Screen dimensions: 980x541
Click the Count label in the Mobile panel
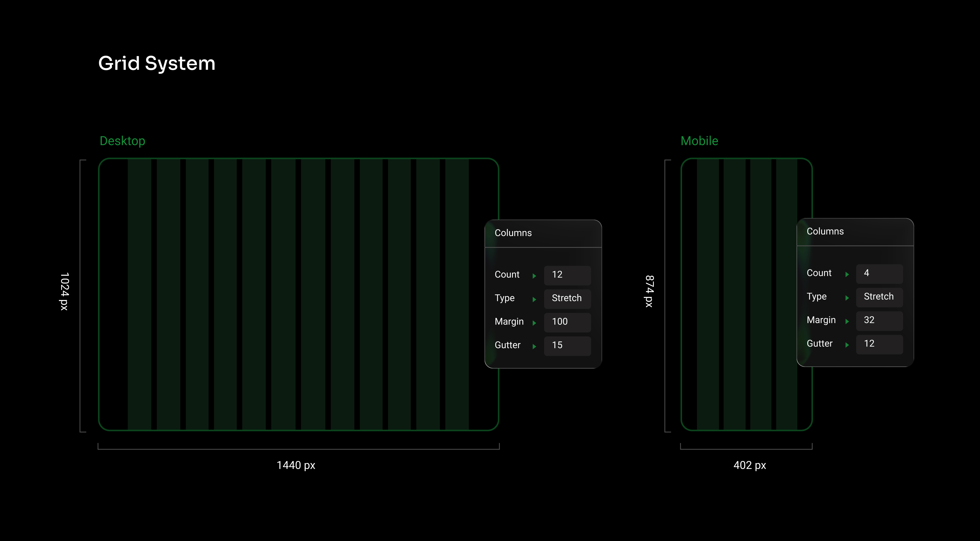tap(819, 273)
